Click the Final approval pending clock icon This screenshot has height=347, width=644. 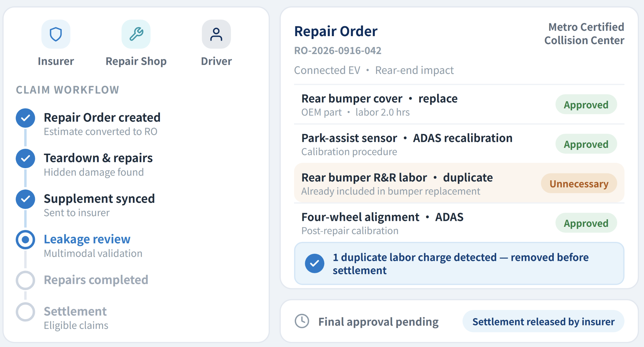(302, 321)
